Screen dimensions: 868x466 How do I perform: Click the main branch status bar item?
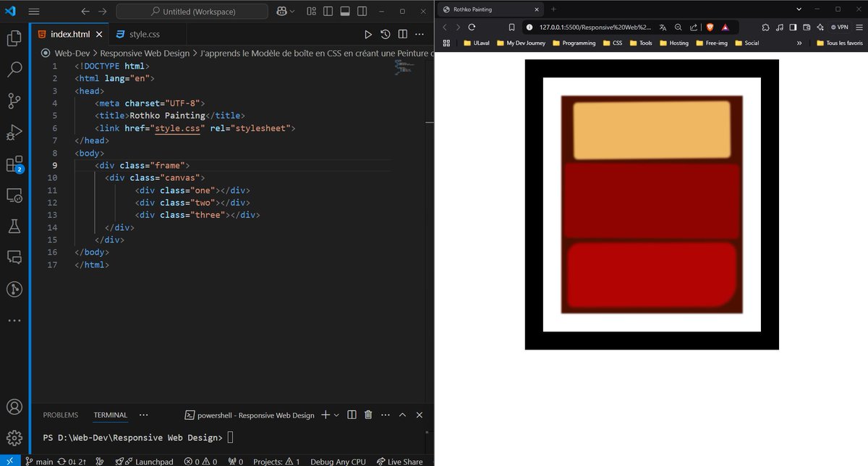(x=39, y=461)
